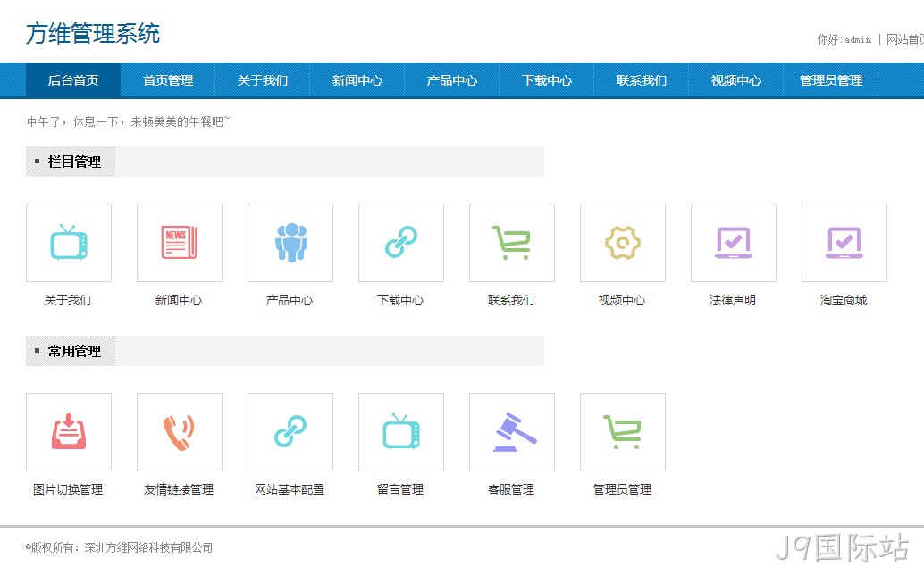Open the 网站基本配置 link icon
This screenshot has height=575, width=924.
click(290, 432)
